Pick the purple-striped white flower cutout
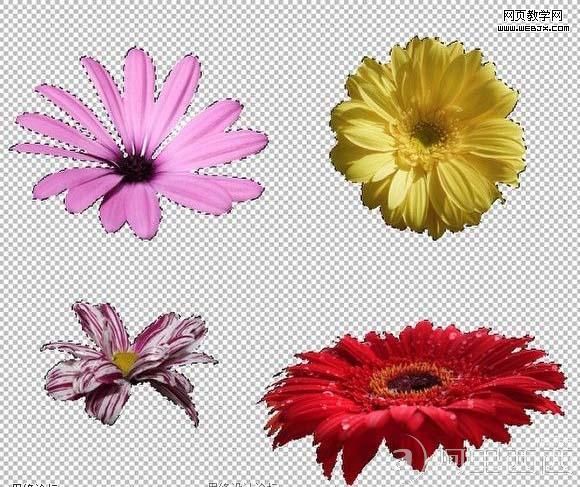Viewport: 580px width, 487px height. tap(129, 364)
